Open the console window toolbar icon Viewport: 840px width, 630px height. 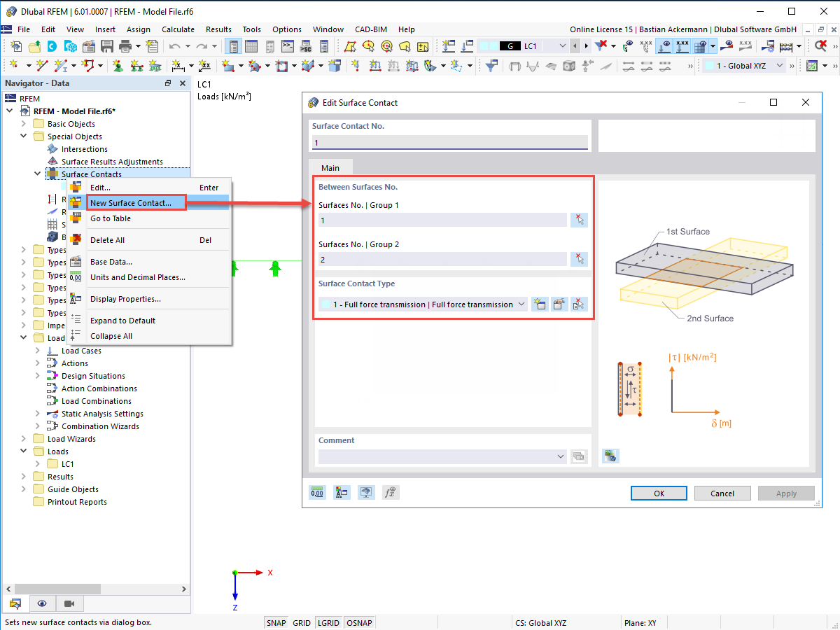(x=288, y=46)
